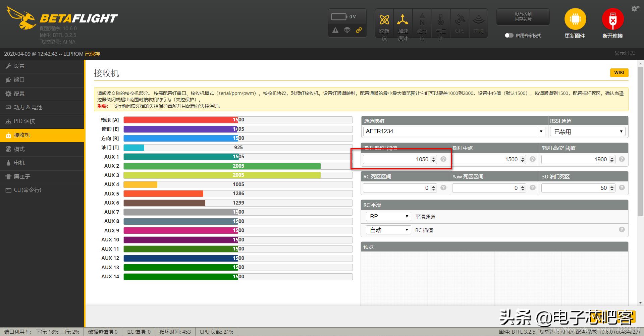644x336 pixels.
Task: Open the 通道映射 channel map dropdown
Action: coord(453,131)
